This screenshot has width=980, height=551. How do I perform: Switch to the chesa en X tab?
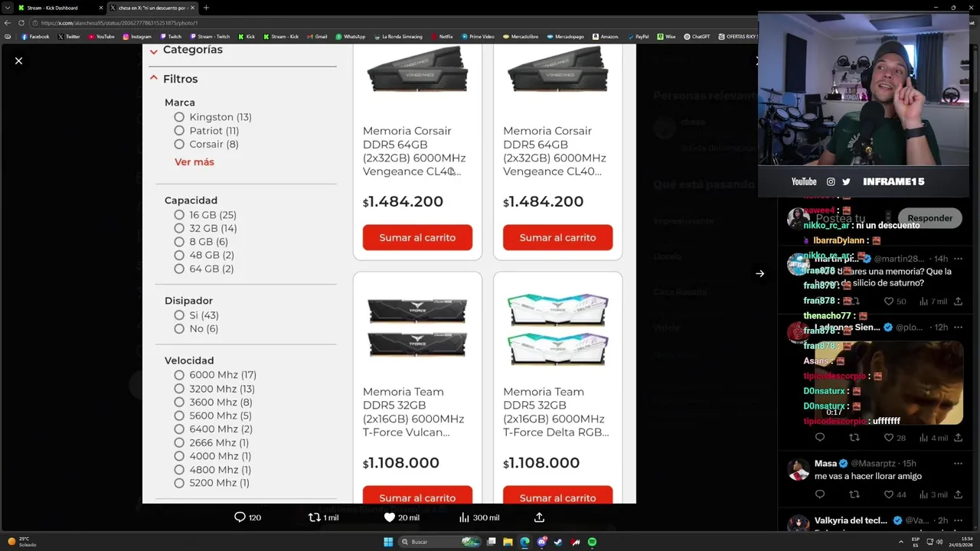pos(152,8)
